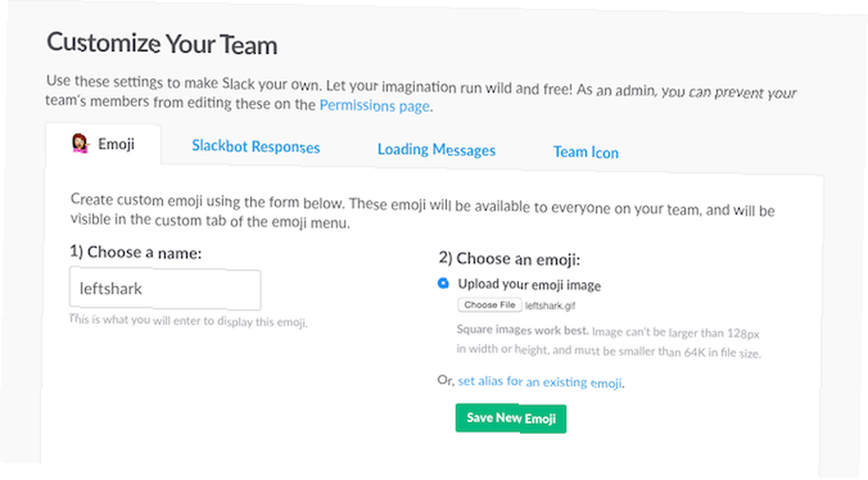Select the Upload your emoji image radio button
Screen dimensions: 868x480
tap(443, 284)
